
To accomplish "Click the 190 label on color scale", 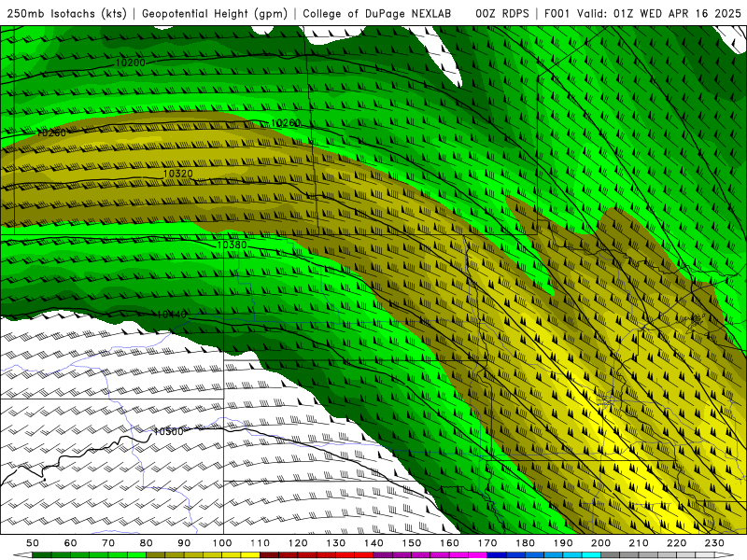I will [x=563, y=543].
